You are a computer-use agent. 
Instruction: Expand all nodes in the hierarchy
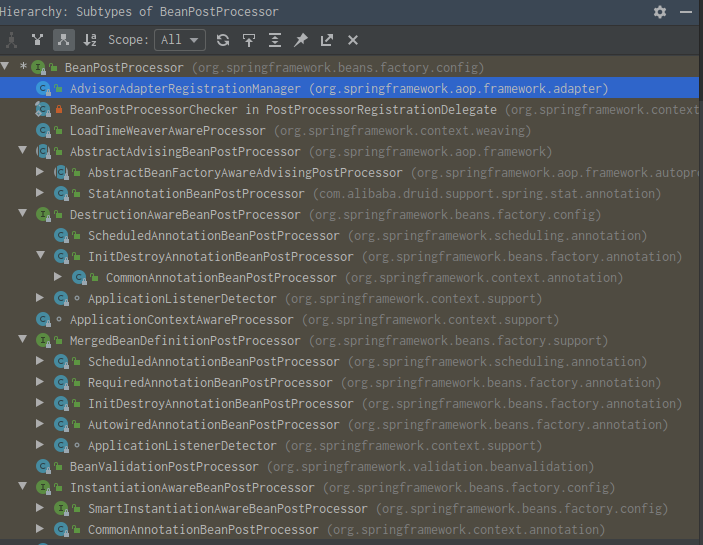(x=275, y=40)
